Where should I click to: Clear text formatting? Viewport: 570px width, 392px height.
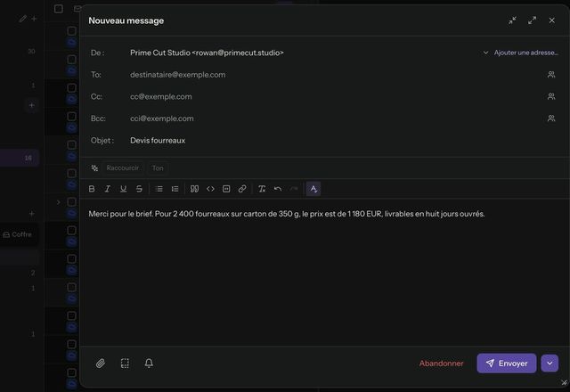[x=262, y=189]
